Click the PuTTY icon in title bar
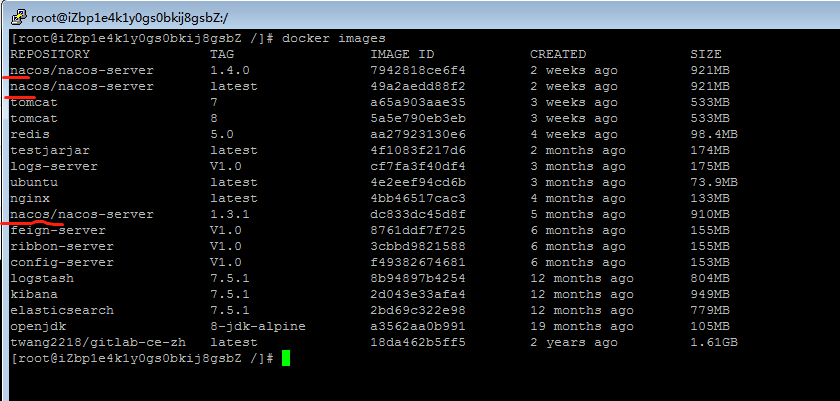This screenshot has width=840, height=401. tap(19, 17)
